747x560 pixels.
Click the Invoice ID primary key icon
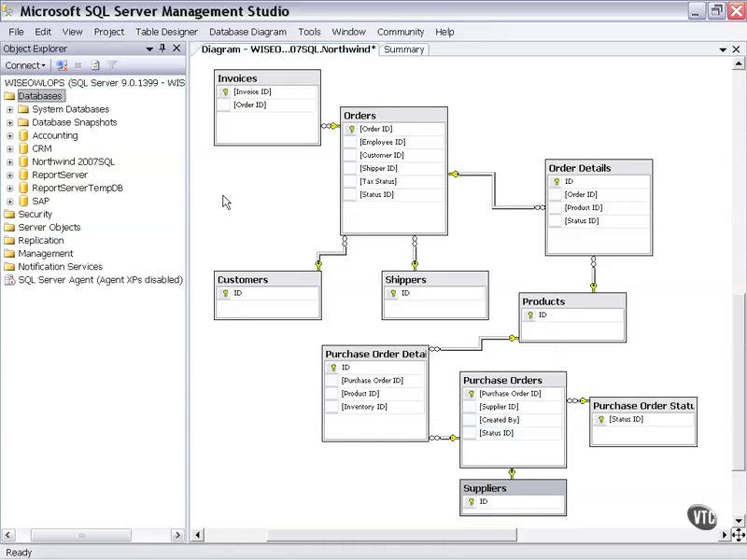pos(225,91)
